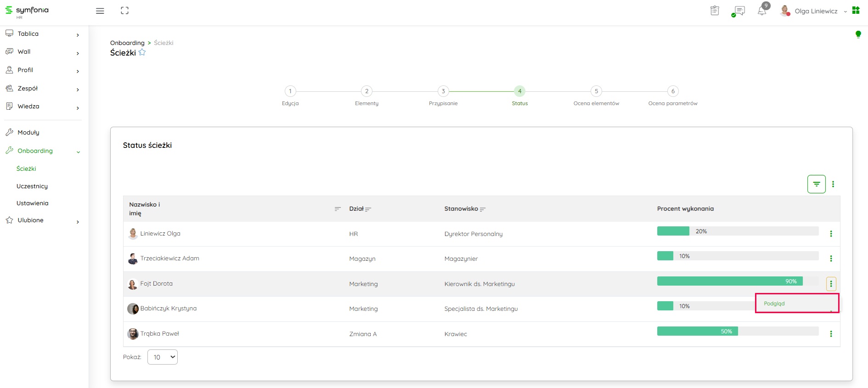The width and height of the screenshot is (868, 388).
Task: Click the hamburger menu icon
Action: click(100, 11)
